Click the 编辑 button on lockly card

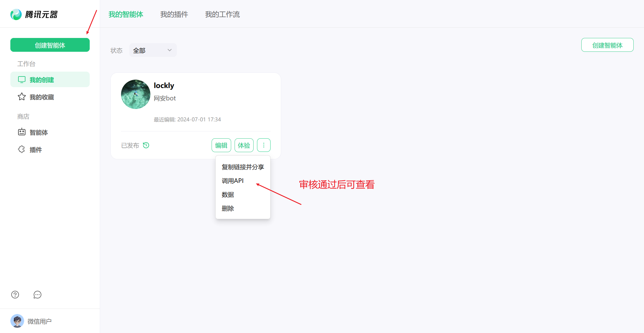221,145
